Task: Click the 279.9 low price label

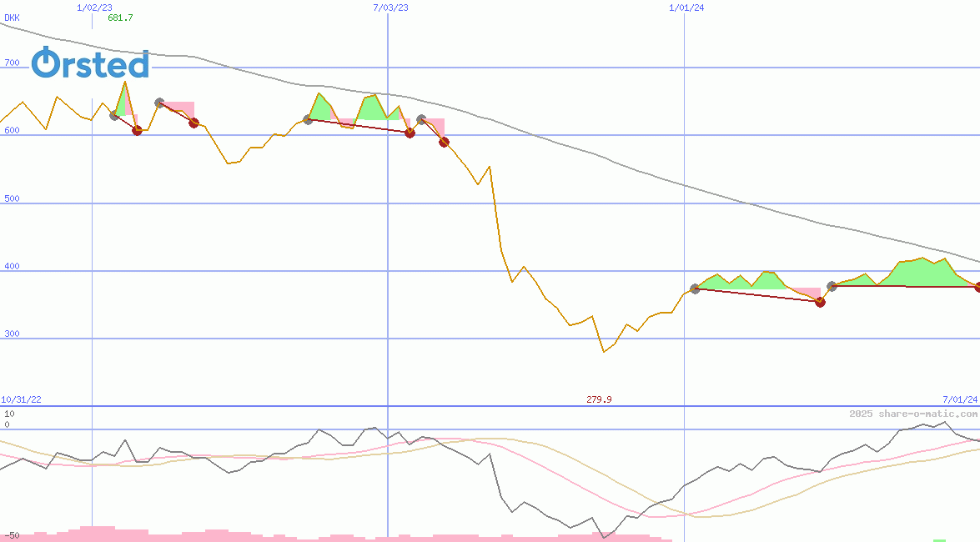Action: (599, 400)
